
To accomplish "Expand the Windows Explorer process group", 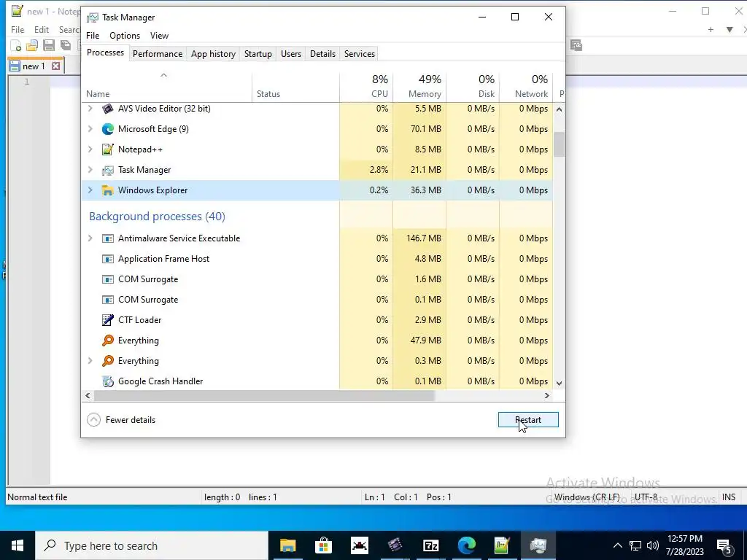I will click(x=90, y=190).
